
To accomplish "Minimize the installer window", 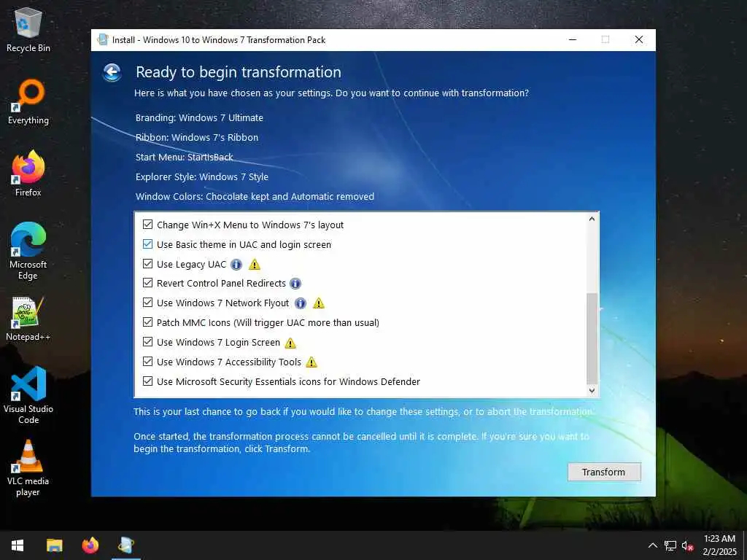I will tap(573, 40).
